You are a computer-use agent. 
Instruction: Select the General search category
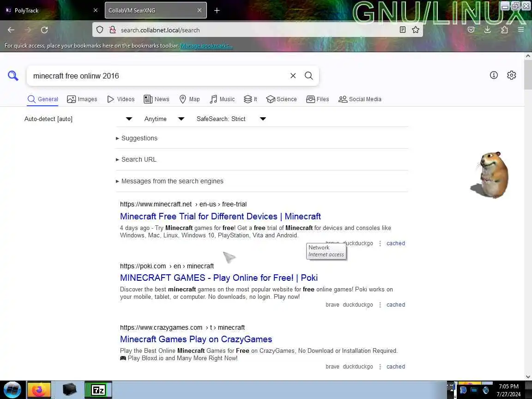click(43, 99)
